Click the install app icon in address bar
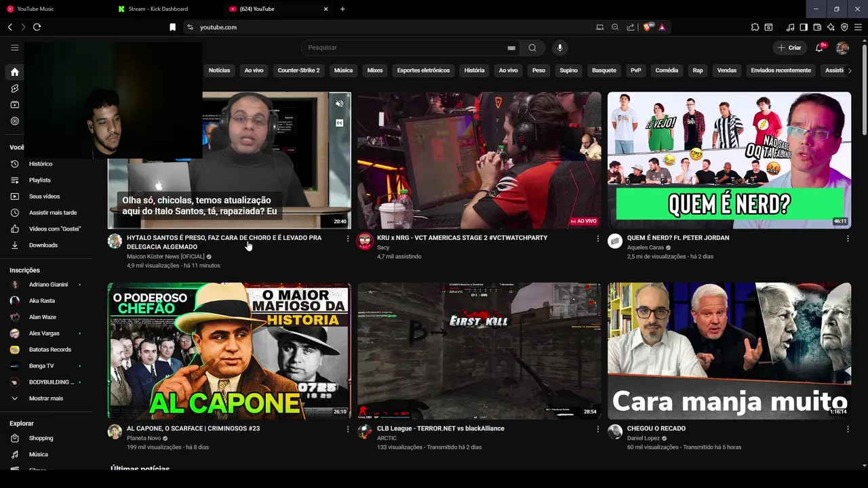Image resolution: width=868 pixels, height=488 pixels. (599, 27)
